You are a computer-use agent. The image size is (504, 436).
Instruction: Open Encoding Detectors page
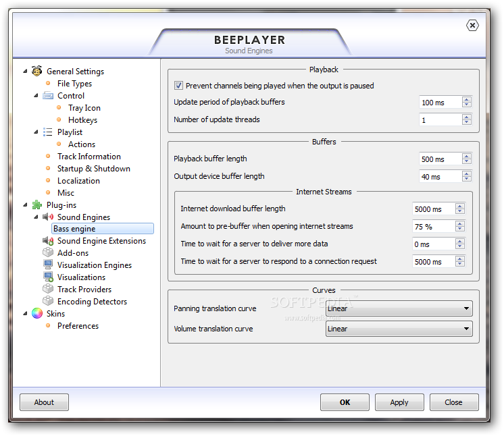coord(92,302)
